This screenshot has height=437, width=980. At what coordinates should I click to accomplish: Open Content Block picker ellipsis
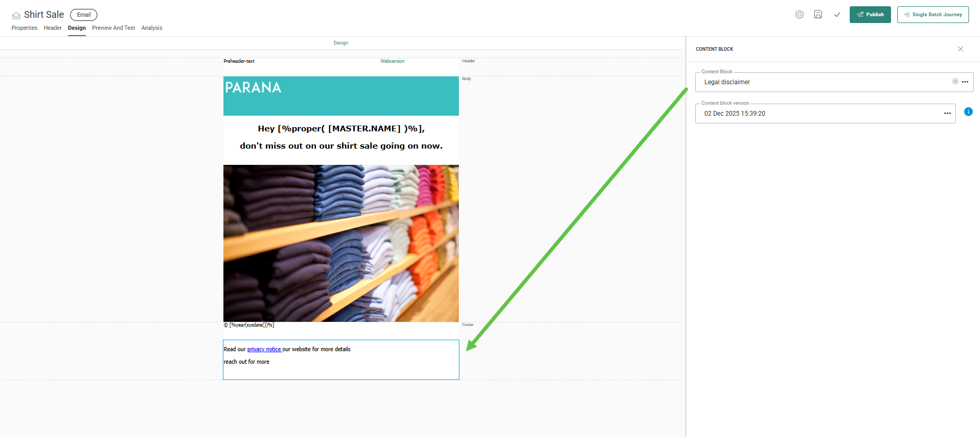[x=965, y=82]
